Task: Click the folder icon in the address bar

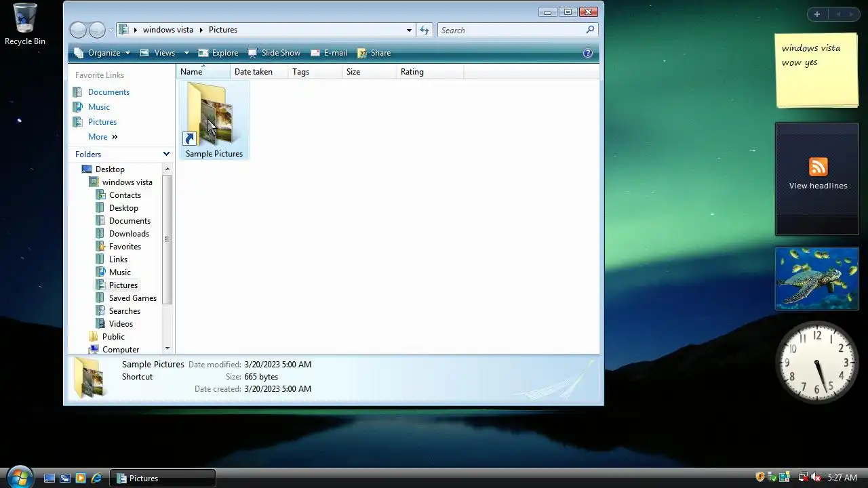Action: click(x=123, y=30)
